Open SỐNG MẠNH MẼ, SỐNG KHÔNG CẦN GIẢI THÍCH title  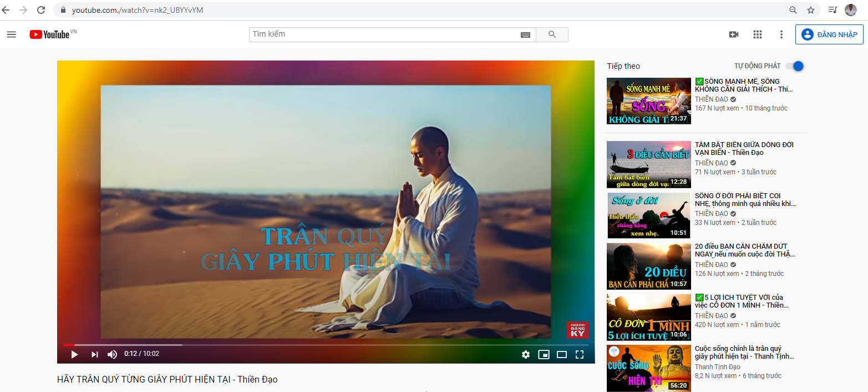click(744, 85)
